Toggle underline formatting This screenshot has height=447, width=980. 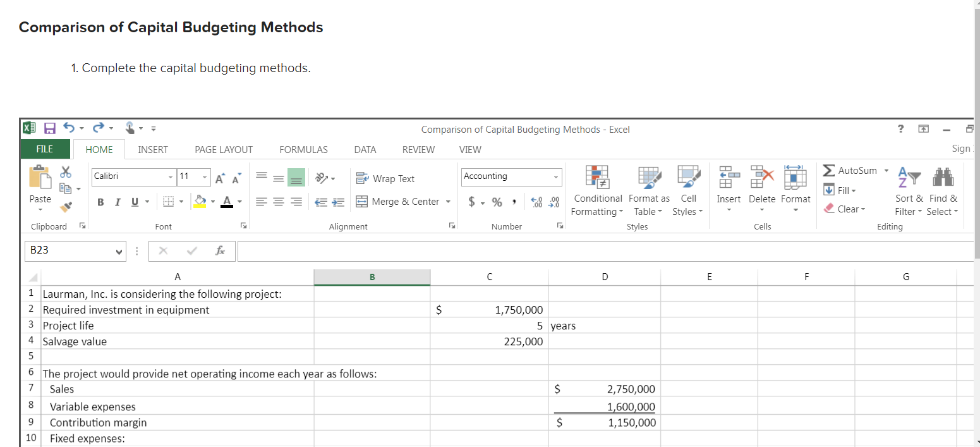[x=133, y=201]
